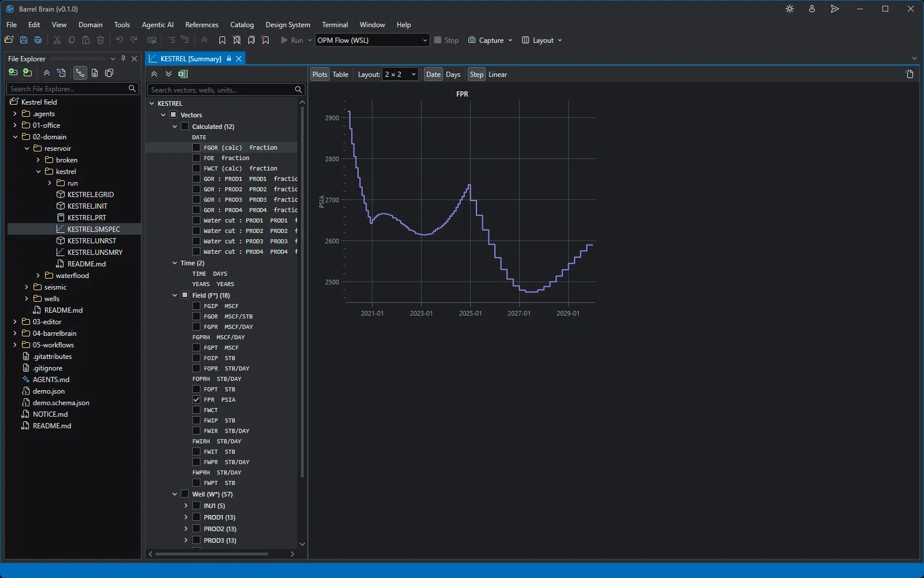Open the 2 × 2 plot layout dropdown
The height and width of the screenshot is (578, 924).
coord(400,74)
